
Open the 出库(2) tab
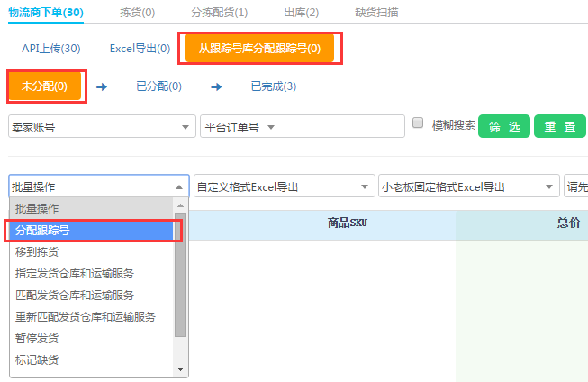tap(301, 12)
